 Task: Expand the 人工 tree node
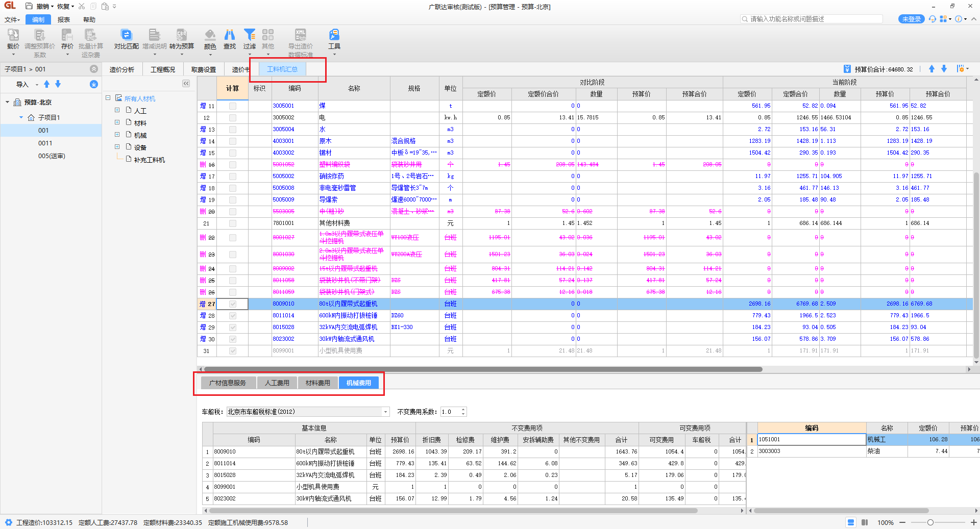point(117,110)
